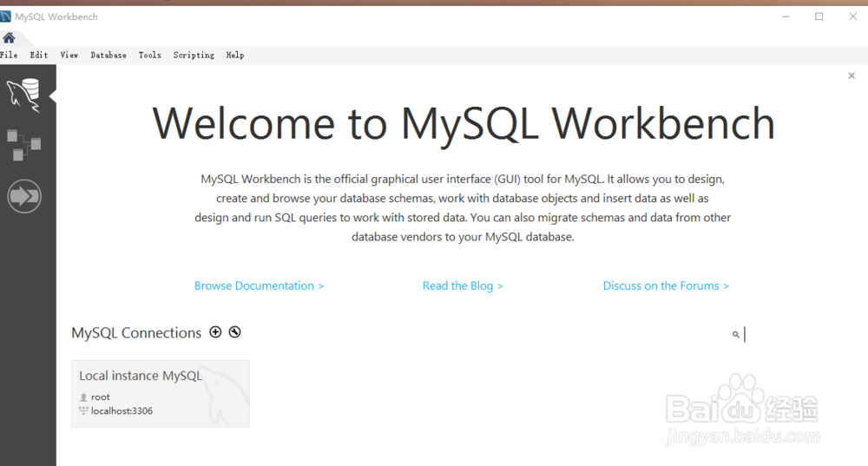868x466 pixels.
Task: Open the Models sidebar icon
Action: [x=23, y=146]
